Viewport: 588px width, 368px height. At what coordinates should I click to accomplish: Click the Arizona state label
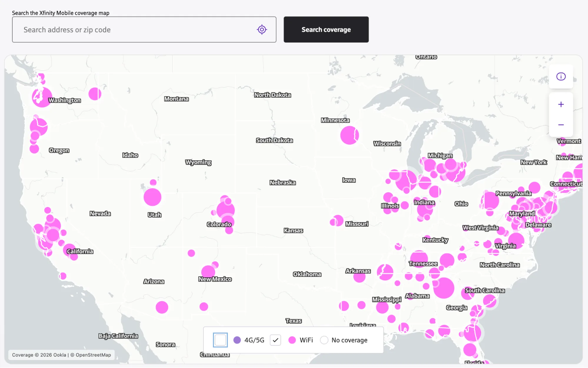tap(154, 281)
